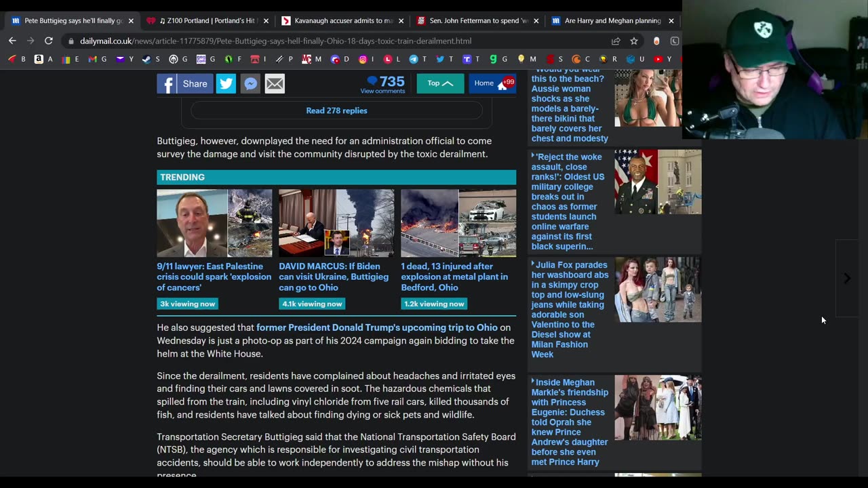Viewport: 868px width, 488px height.
Task: View the 735 comments
Action: [383, 84]
